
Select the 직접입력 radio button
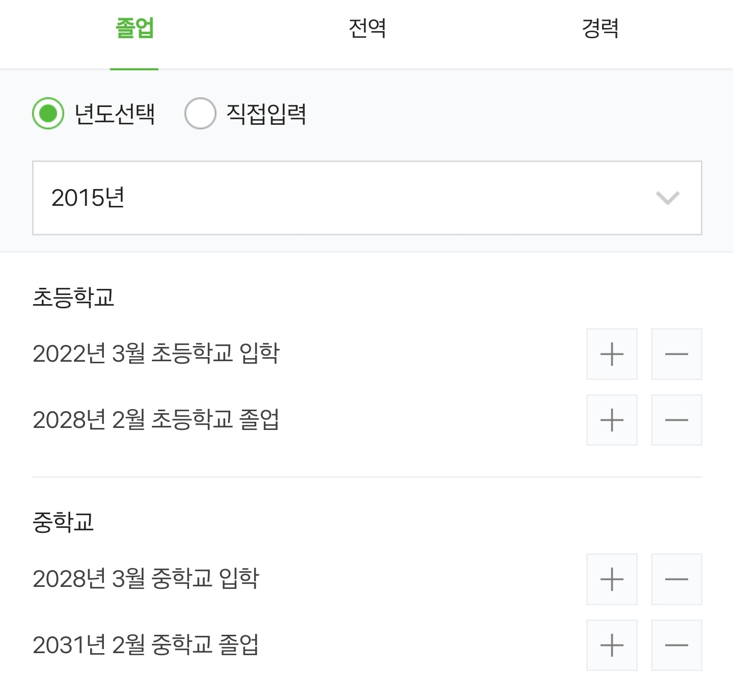[x=200, y=113]
